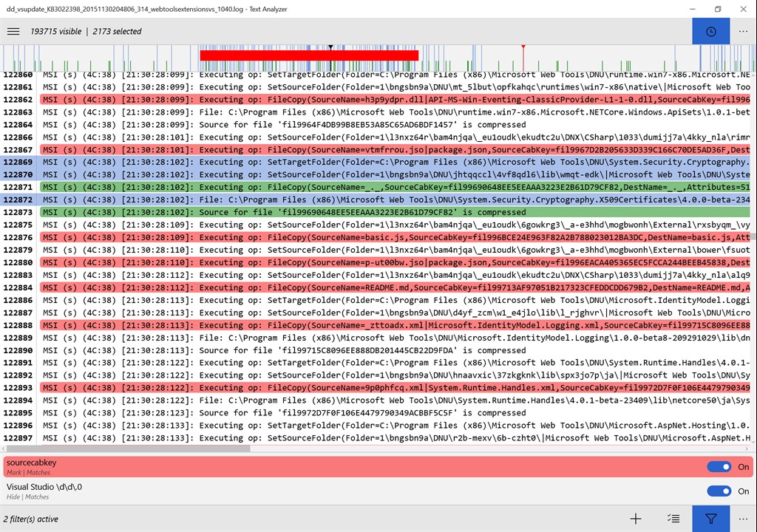Image resolution: width=757 pixels, height=532 pixels.
Task: Select log line 122887
Action: 376,313
